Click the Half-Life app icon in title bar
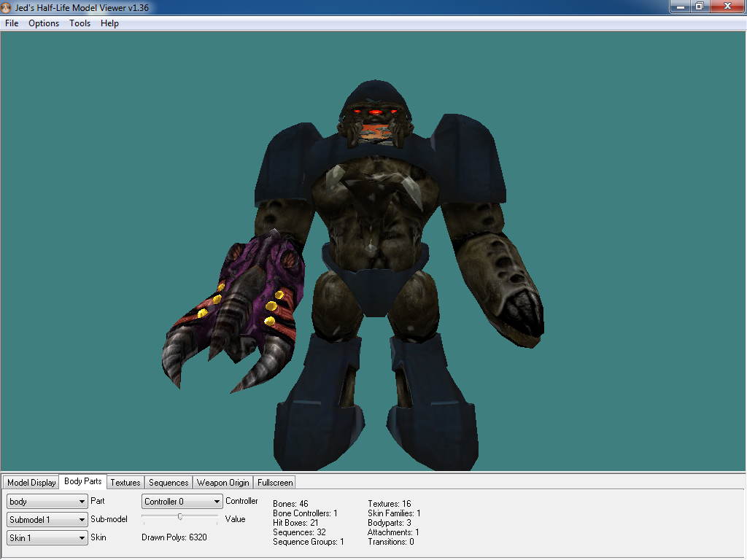Viewport: 747px width, 560px height. (x=6, y=7)
